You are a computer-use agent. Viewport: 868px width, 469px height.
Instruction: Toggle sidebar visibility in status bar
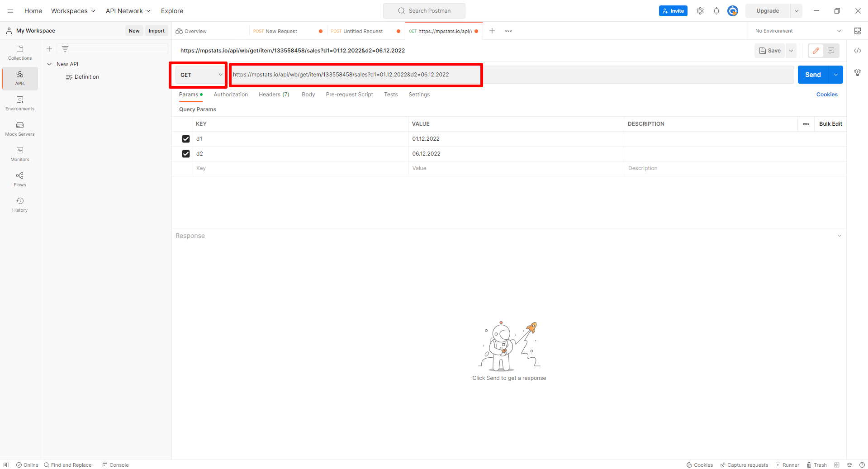coord(6,465)
